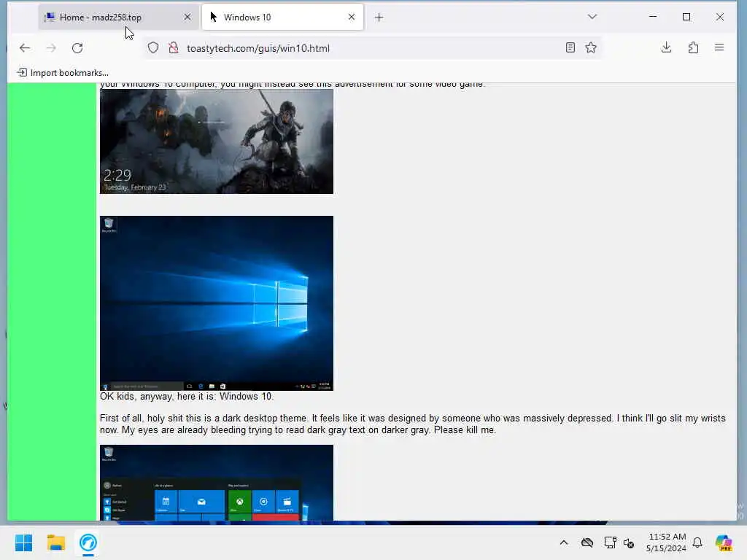Open the Start menu tiles screenshot
This screenshot has height=560, width=747.
(216, 483)
